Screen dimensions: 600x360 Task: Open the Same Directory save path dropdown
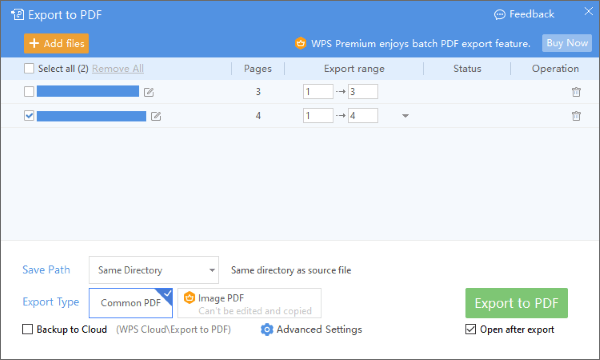(154, 270)
